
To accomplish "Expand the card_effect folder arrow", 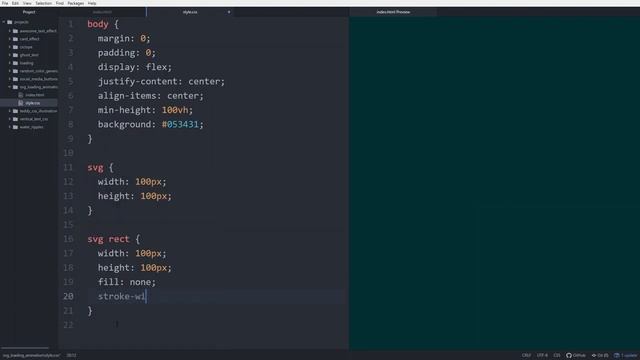I will (x=10, y=39).
